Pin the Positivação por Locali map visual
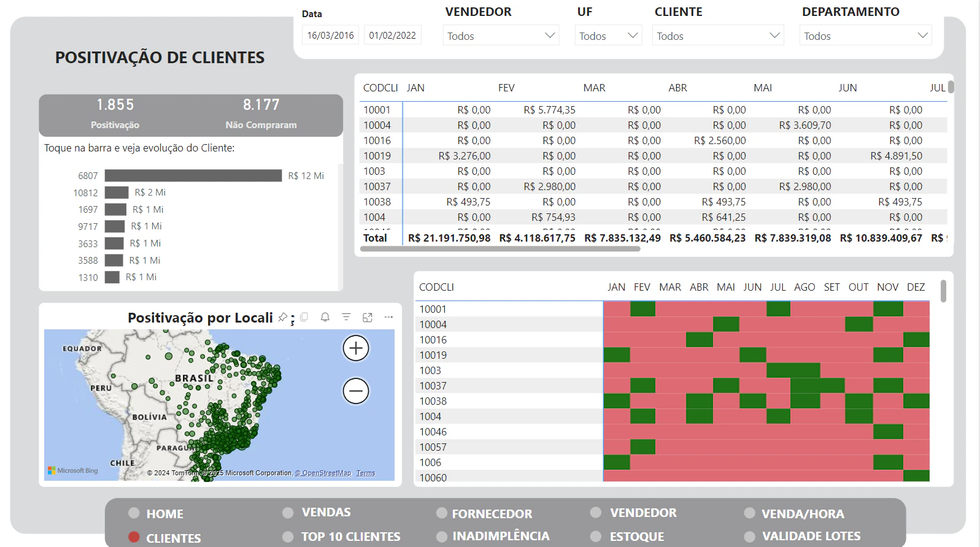 point(283,317)
